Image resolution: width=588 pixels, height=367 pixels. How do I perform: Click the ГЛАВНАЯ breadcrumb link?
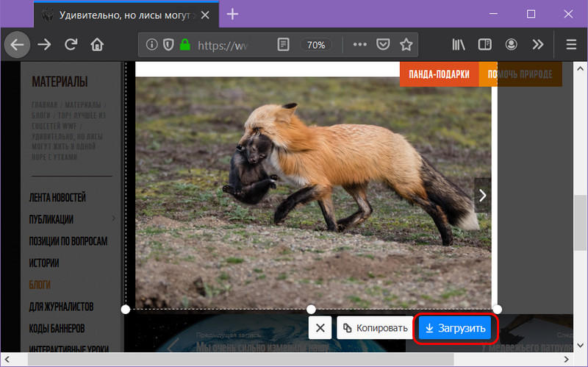(x=45, y=105)
